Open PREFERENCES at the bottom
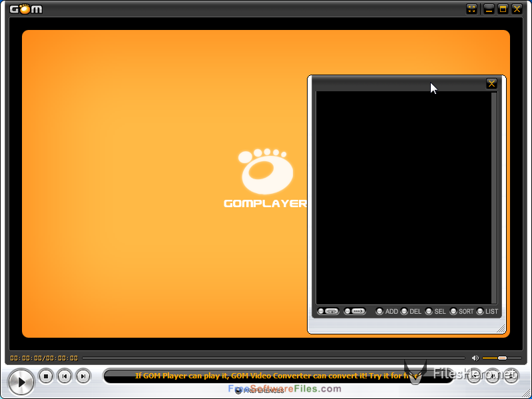 tap(260, 391)
